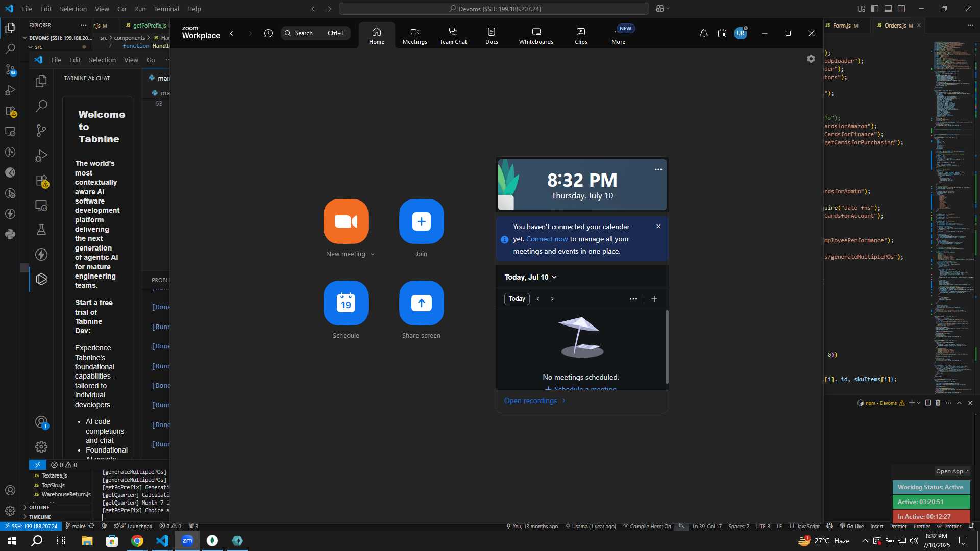Viewport: 980px width, 551px height.
Task: Open Zoom Clips tab
Action: point(581,36)
